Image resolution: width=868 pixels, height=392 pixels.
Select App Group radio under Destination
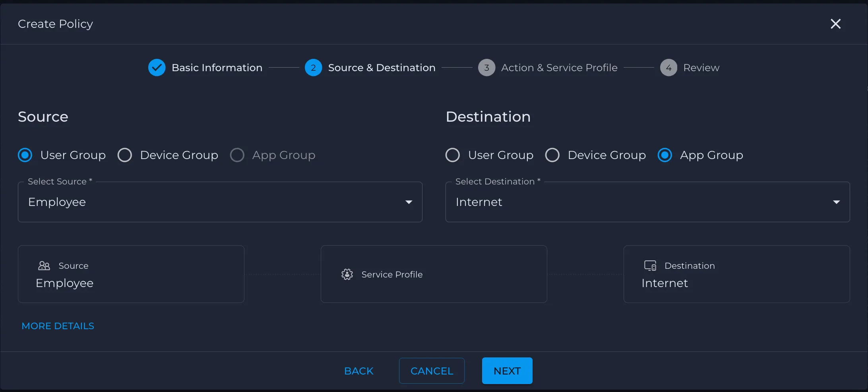coord(665,155)
